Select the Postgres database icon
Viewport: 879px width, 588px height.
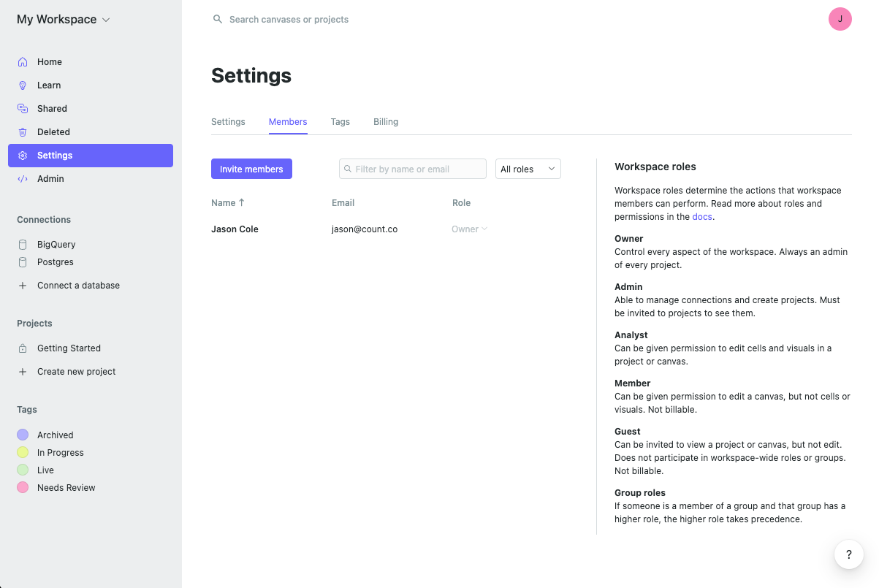tap(23, 262)
